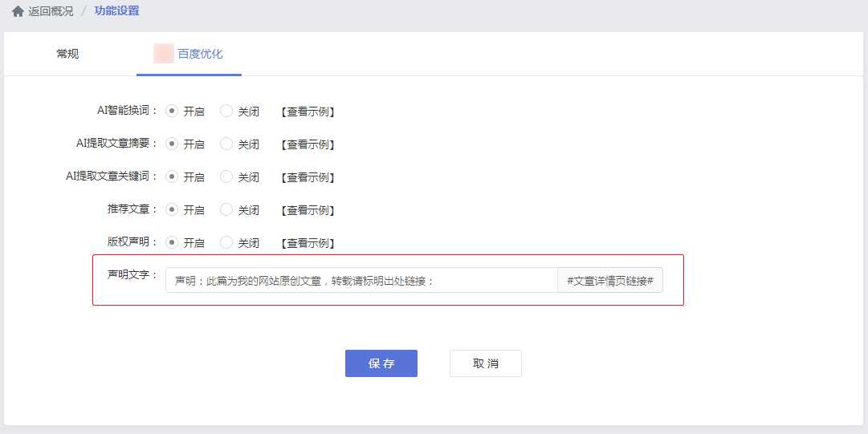
Task: Disable 推荐文章 via 关闭 radio
Action: coord(226,209)
